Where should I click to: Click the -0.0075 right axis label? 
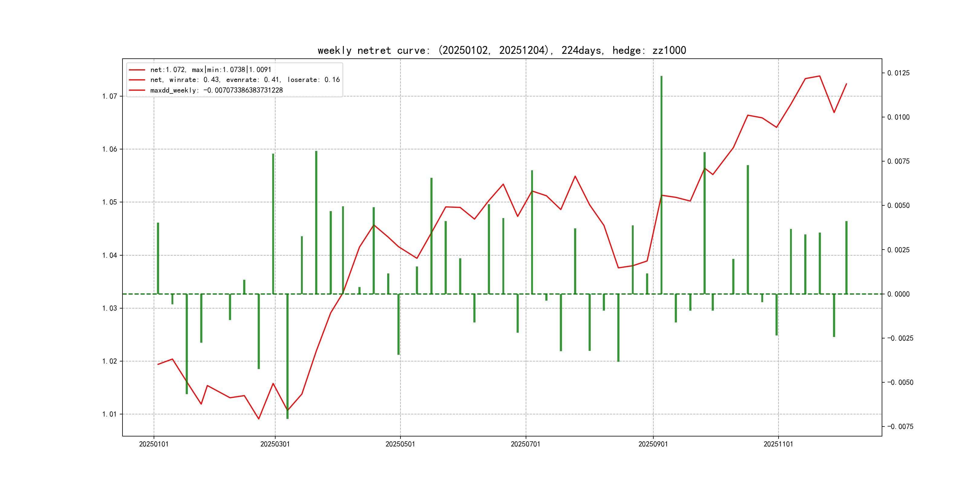click(x=900, y=426)
